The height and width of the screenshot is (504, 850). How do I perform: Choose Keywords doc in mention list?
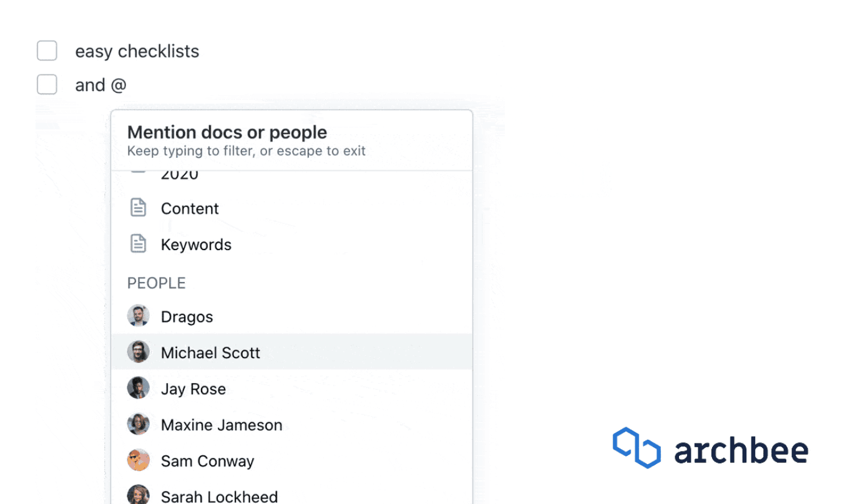(196, 245)
